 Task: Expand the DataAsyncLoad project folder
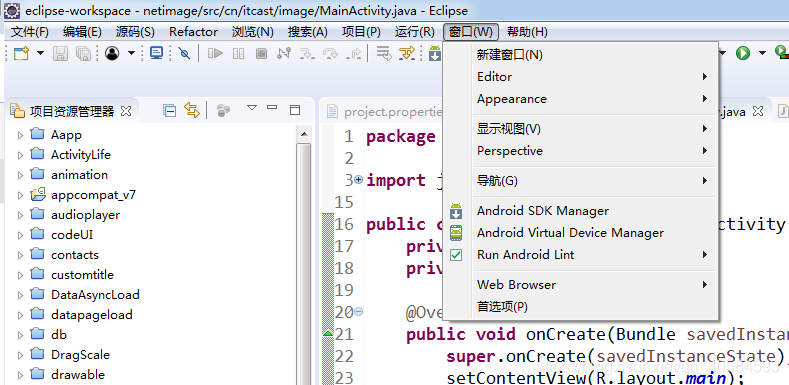(20, 295)
